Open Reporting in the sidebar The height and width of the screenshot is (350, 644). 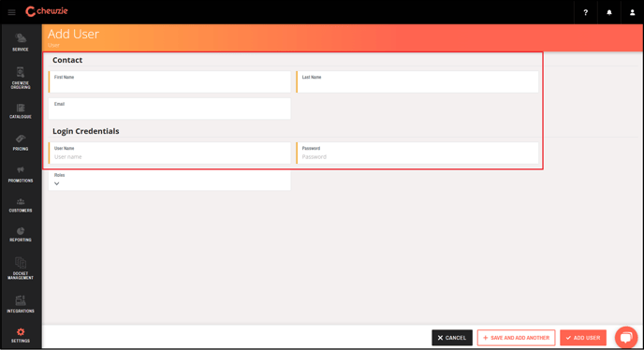21,235
